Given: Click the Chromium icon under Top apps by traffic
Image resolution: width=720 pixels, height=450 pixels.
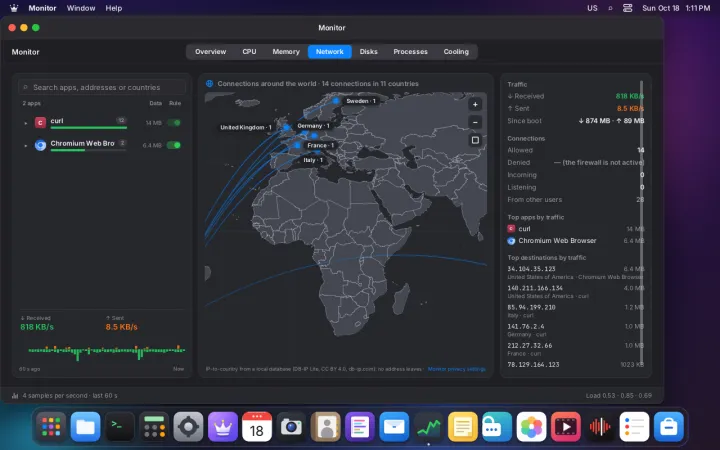Looking at the screenshot, I should click(511, 241).
